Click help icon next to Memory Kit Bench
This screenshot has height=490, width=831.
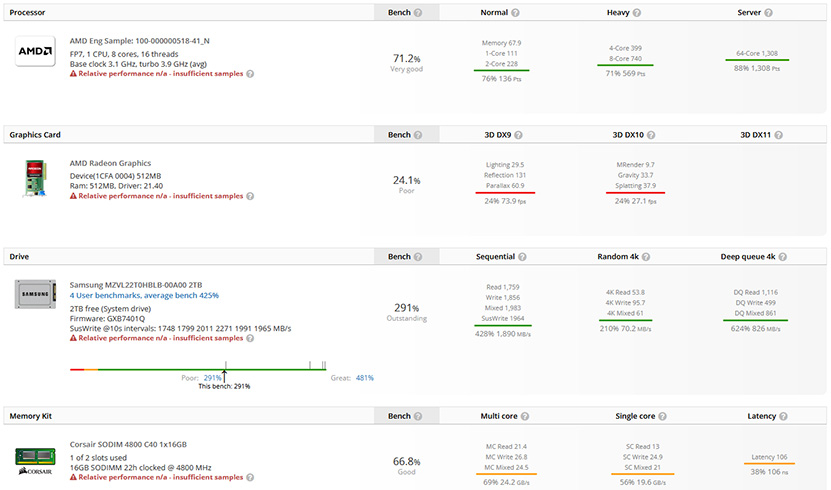tap(418, 416)
